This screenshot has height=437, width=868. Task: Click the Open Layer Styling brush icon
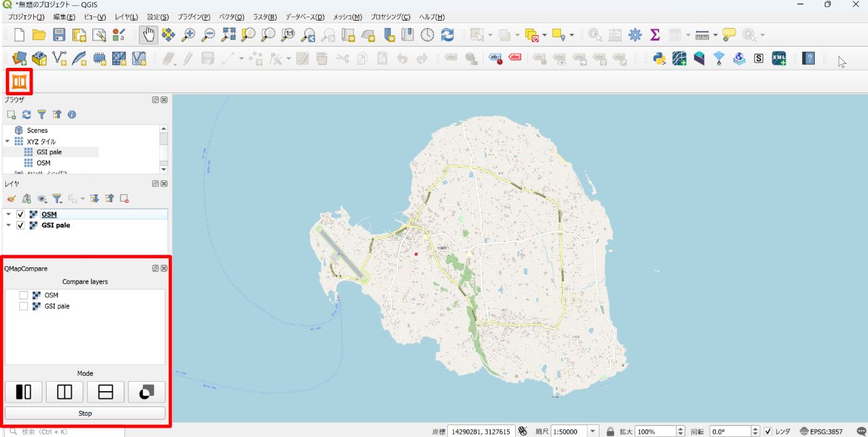pos(11,198)
